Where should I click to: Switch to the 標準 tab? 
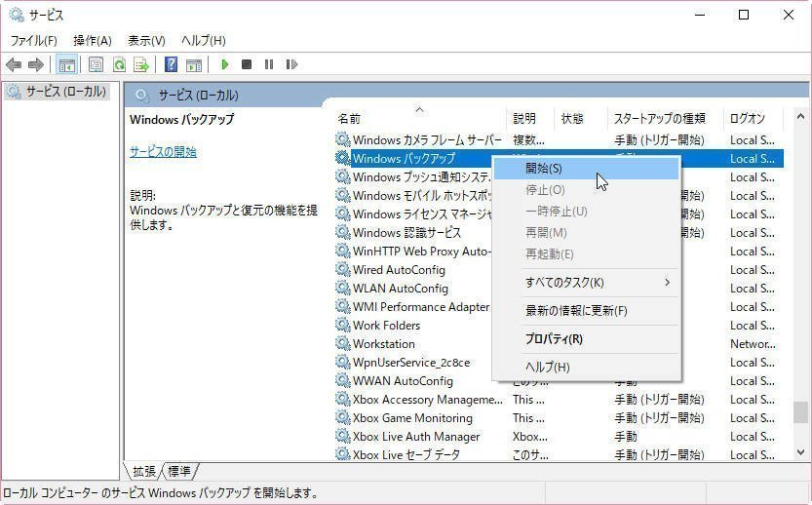click(179, 471)
